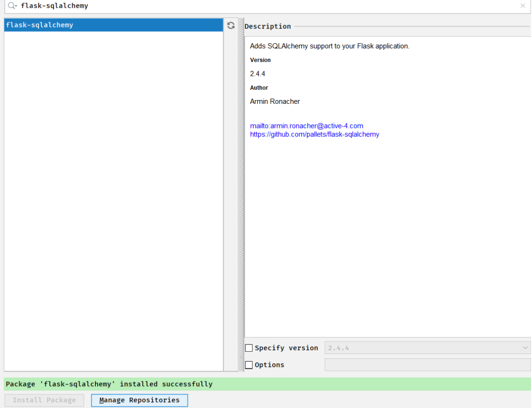
Task: Open the armin.ronacher@active-4.com mailto link
Action: 306,126
